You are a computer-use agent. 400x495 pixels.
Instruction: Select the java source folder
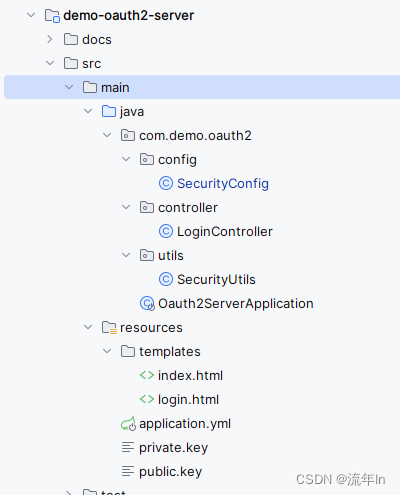tap(132, 112)
